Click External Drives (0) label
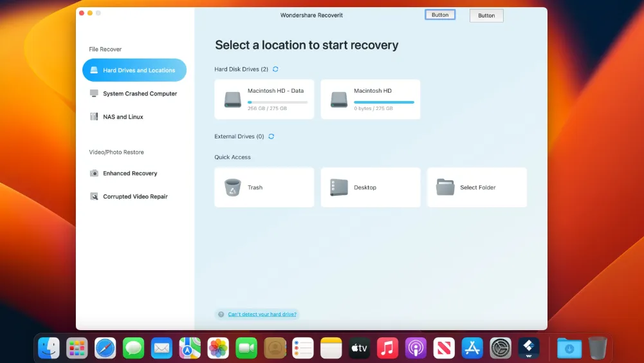644x363 pixels. [239, 136]
